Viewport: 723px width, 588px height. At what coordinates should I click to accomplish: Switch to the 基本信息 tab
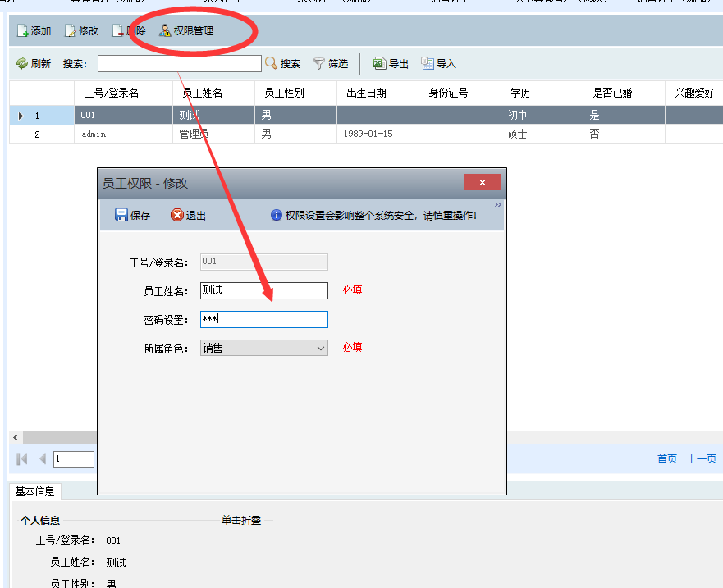tap(35, 491)
